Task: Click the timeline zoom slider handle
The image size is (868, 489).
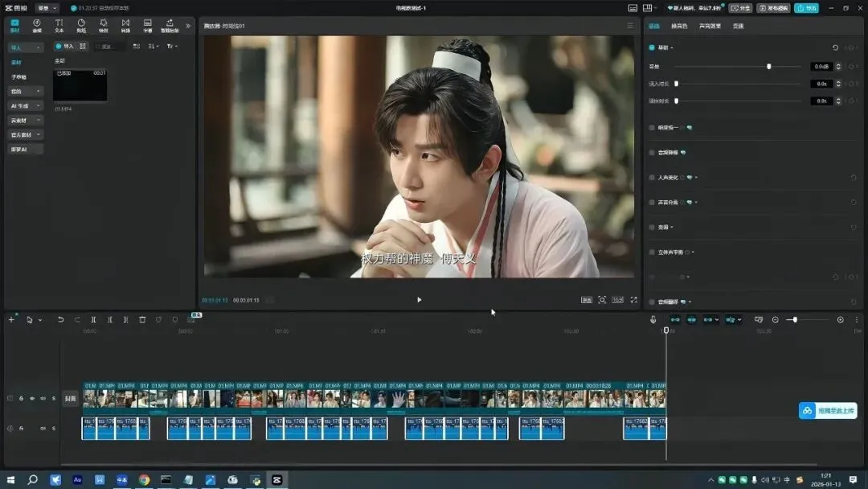Action: click(x=795, y=319)
